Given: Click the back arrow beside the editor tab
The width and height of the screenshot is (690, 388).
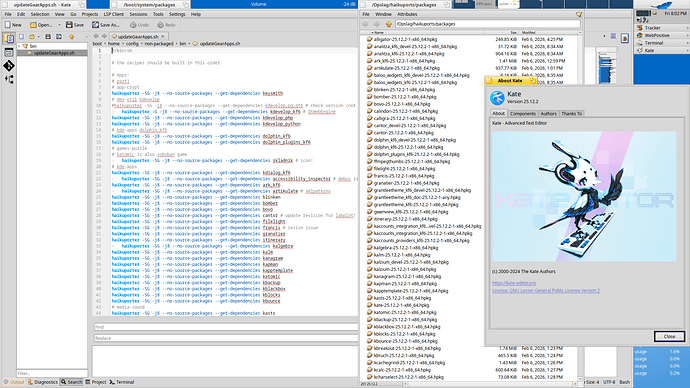Looking at the screenshot, I should coord(96,36).
